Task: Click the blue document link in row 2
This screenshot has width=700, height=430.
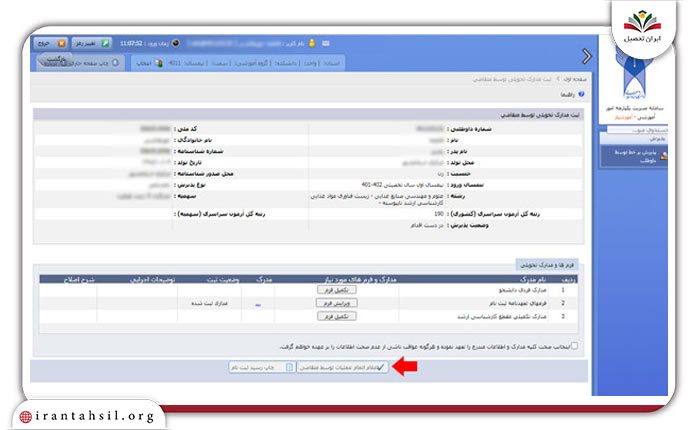Action: [x=258, y=305]
